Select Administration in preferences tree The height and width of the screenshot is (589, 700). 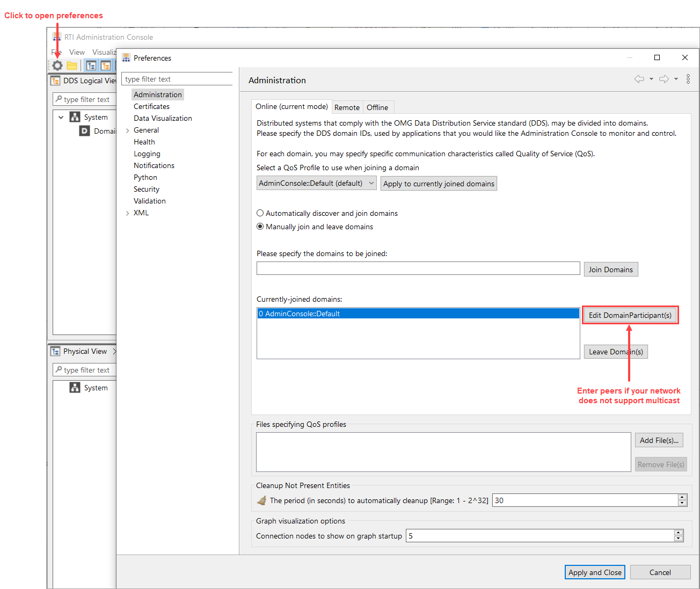pyautogui.click(x=158, y=94)
